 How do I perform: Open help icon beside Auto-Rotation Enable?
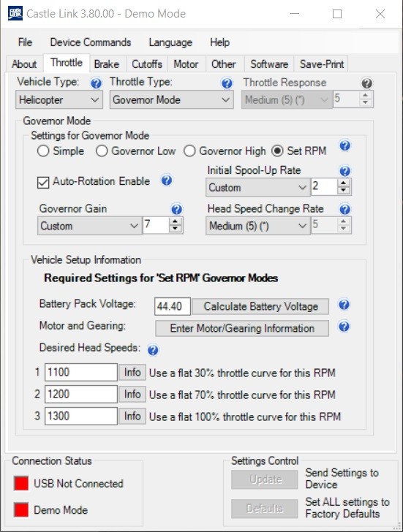(x=166, y=180)
